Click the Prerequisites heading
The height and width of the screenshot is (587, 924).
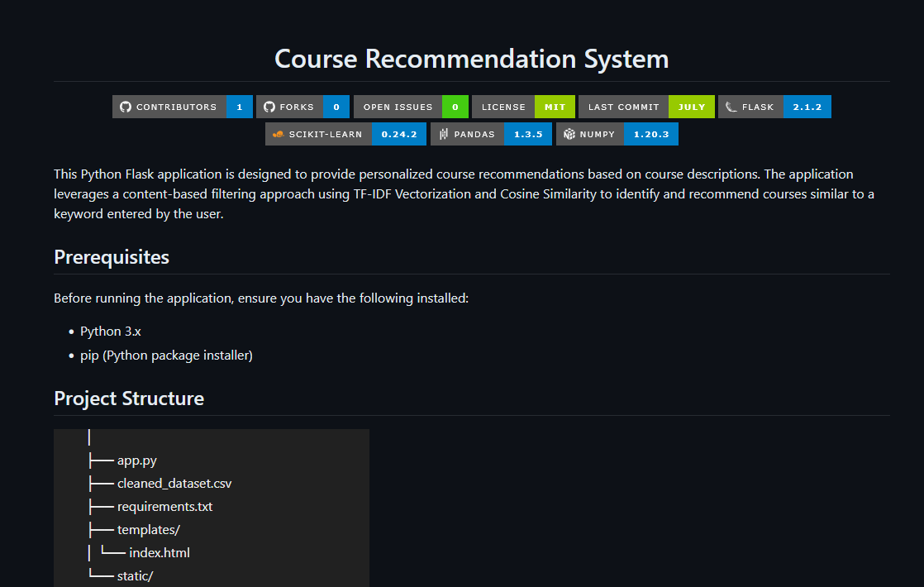[x=112, y=258]
